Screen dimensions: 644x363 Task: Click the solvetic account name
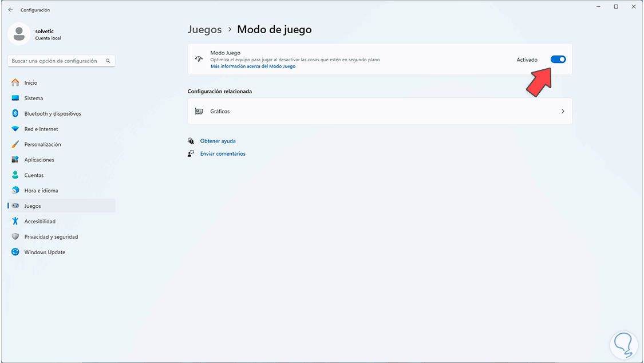click(44, 31)
